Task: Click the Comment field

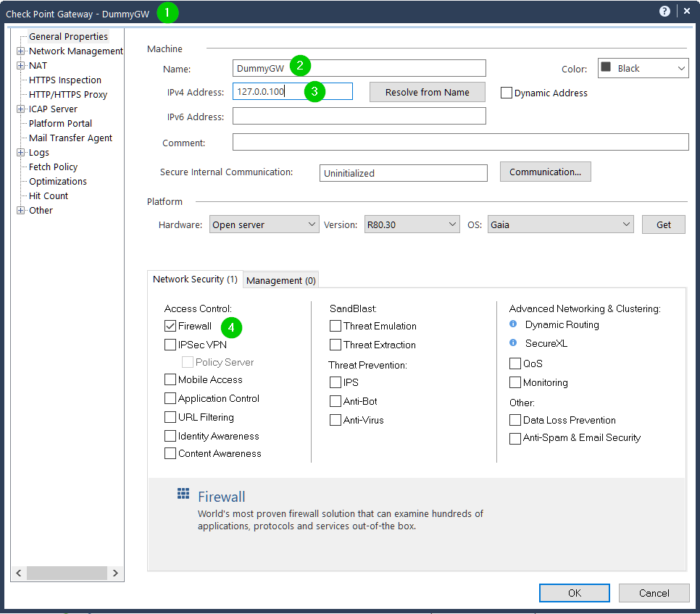Action: [x=461, y=142]
